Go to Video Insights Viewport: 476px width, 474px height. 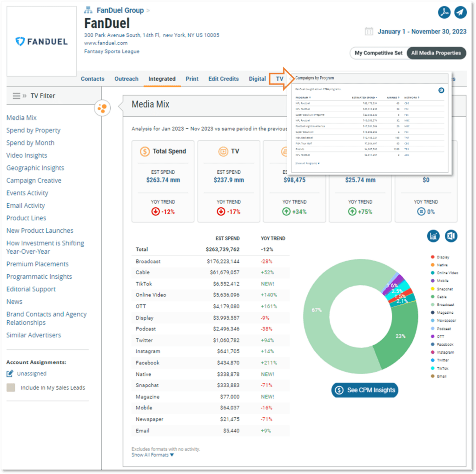tap(26, 155)
